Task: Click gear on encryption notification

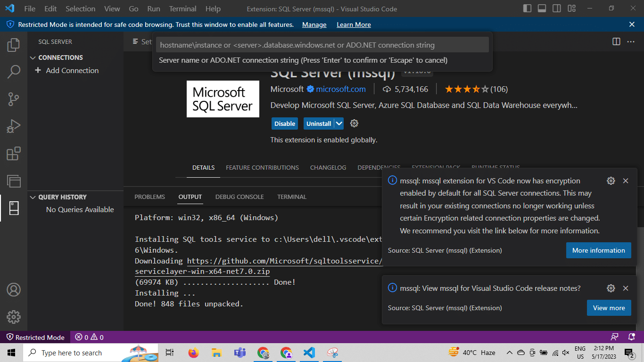Action: point(611,181)
